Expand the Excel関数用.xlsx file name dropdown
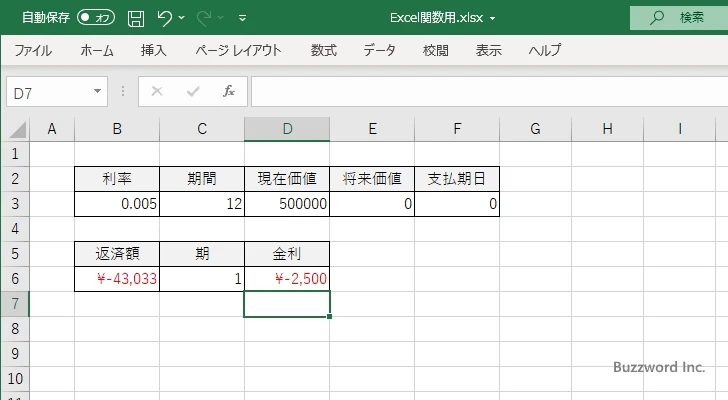This screenshot has height=400, width=728. coord(492,19)
